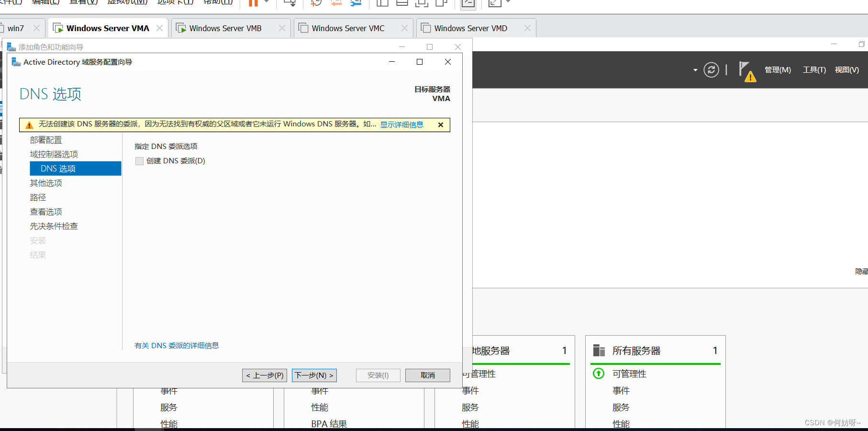The width and height of the screenshot is (868, 431).
Task: Refresh Server Manager with the circular arrows icon
Action: tap(711, 70)
